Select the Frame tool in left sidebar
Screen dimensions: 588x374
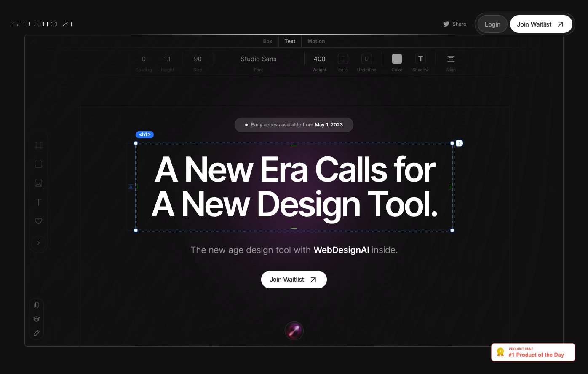(38, 145)
